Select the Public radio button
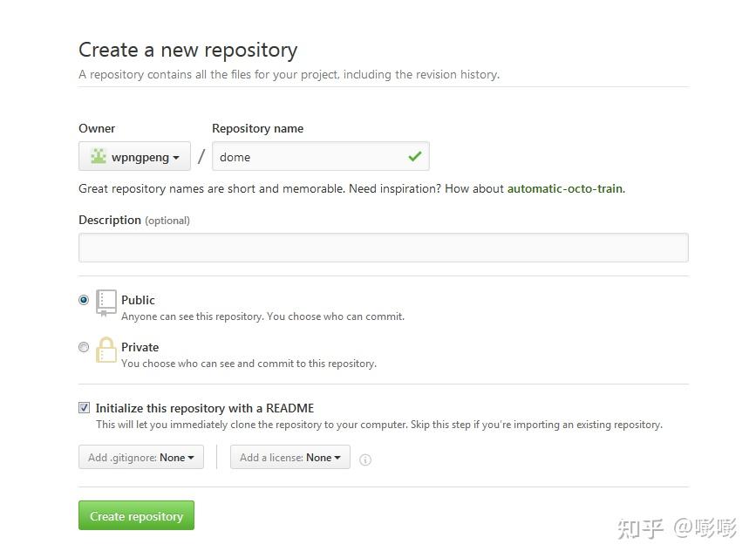Viewport: 756px width, 558px height. coord(84,299)
